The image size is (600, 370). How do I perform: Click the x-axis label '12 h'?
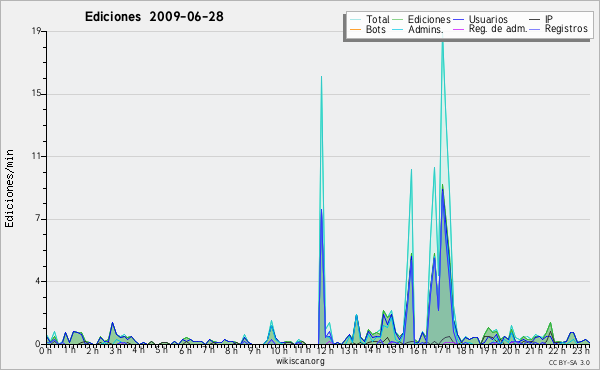tap(325, 350)
